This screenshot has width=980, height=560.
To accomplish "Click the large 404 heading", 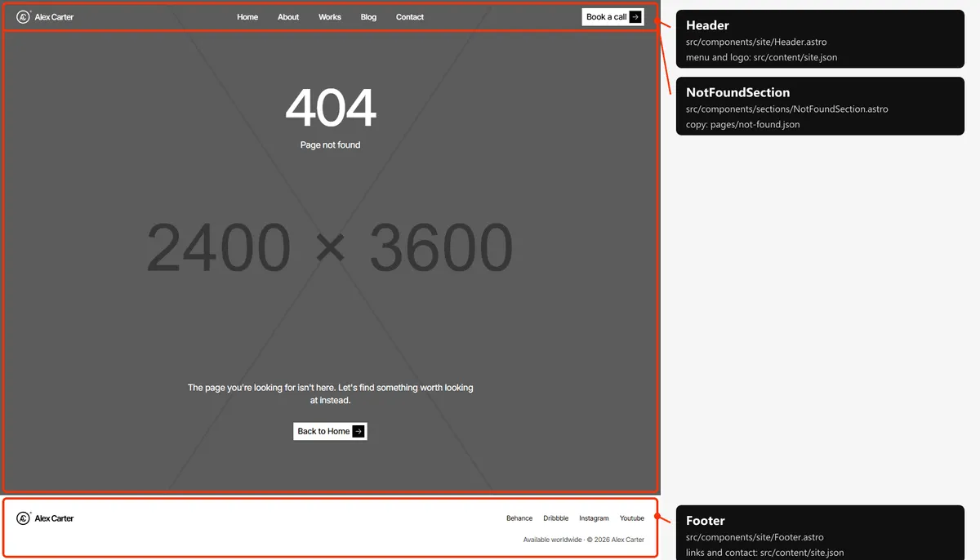I will 330,107.
